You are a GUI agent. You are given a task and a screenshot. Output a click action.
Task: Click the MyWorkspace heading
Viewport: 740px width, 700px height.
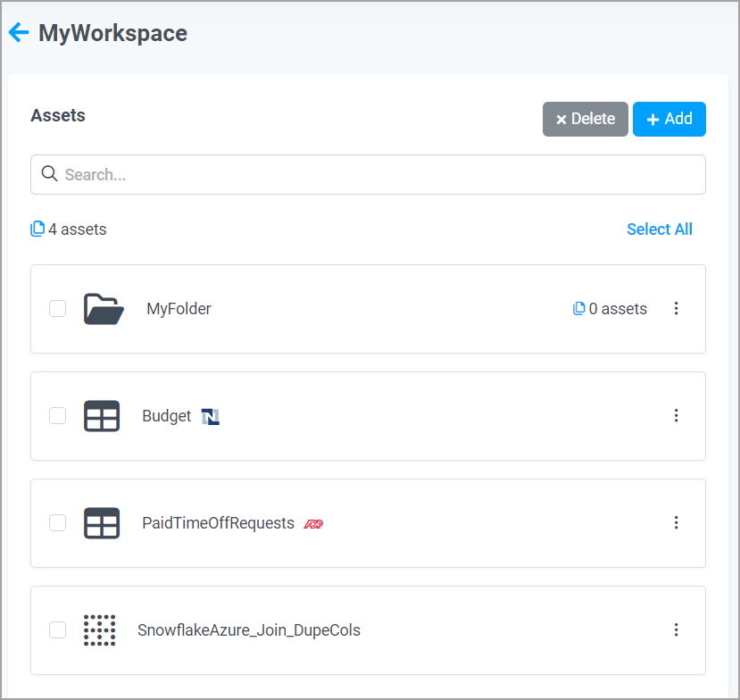tap(112, 33)
